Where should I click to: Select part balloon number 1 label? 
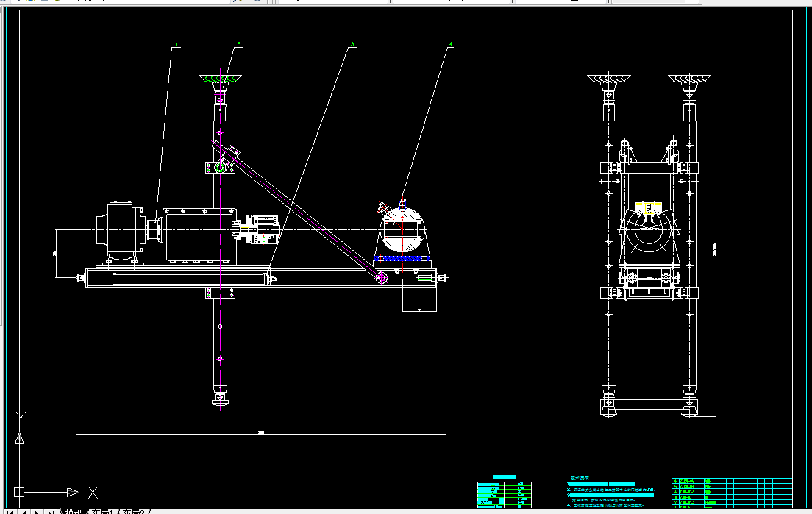(x=176, y=45)
